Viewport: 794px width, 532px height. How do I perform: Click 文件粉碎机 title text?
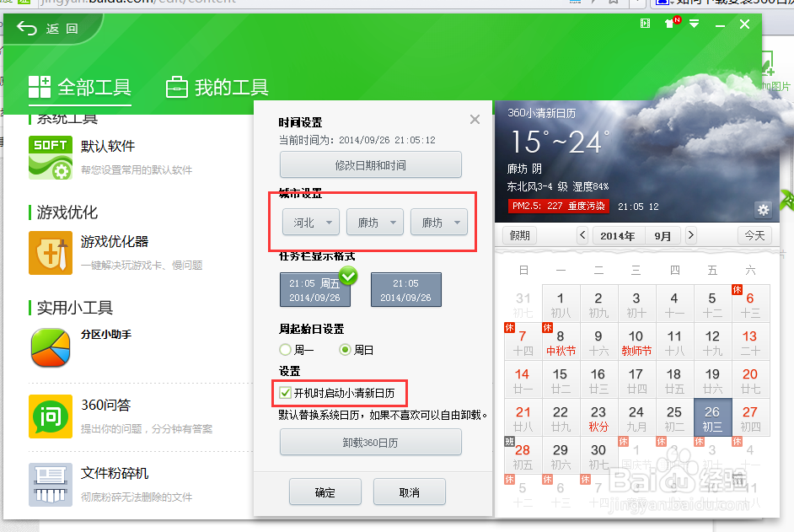pyautogui.click(x=115, y=473)
